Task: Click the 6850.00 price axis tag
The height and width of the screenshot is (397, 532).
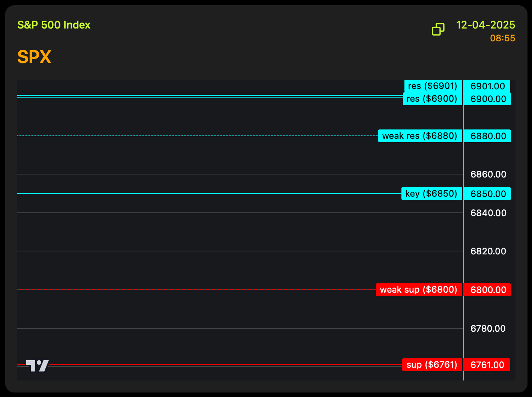Action: tap(488, 194)
